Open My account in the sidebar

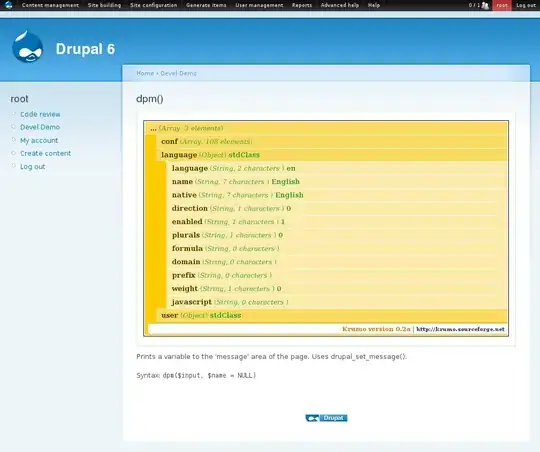coord(39,140)
